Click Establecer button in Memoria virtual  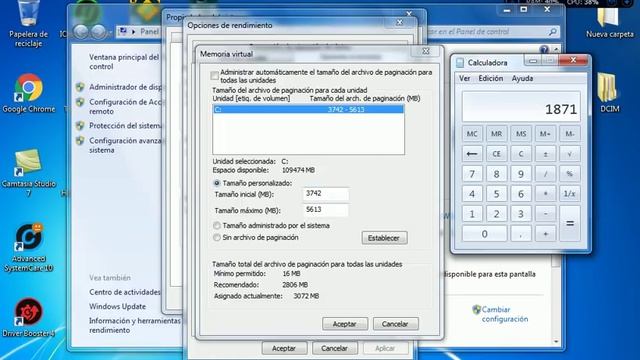point(384,238)
